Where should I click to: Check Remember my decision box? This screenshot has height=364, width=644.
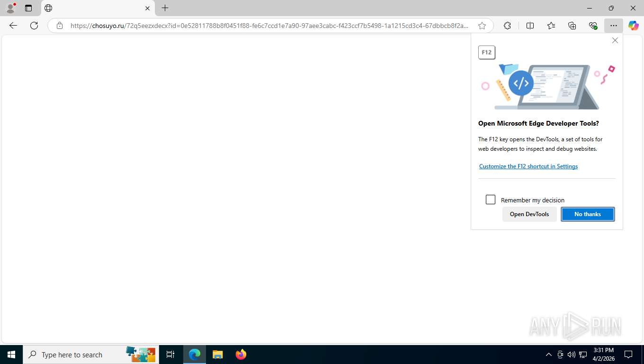pos(491,200)
